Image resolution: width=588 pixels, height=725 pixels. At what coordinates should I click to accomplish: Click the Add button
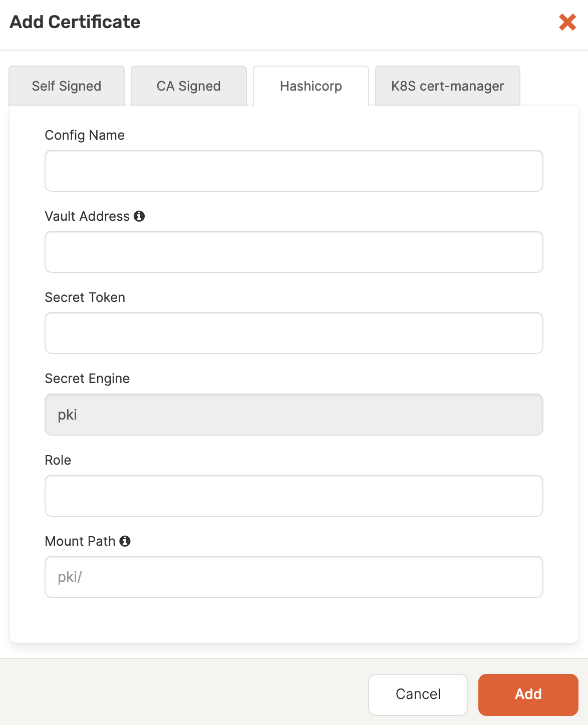click(x=528, y=694)
